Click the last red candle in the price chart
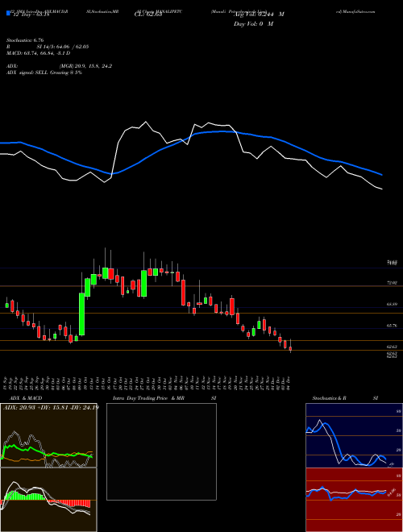Viewport: 403px width, 532px height. tap(290, 347)
